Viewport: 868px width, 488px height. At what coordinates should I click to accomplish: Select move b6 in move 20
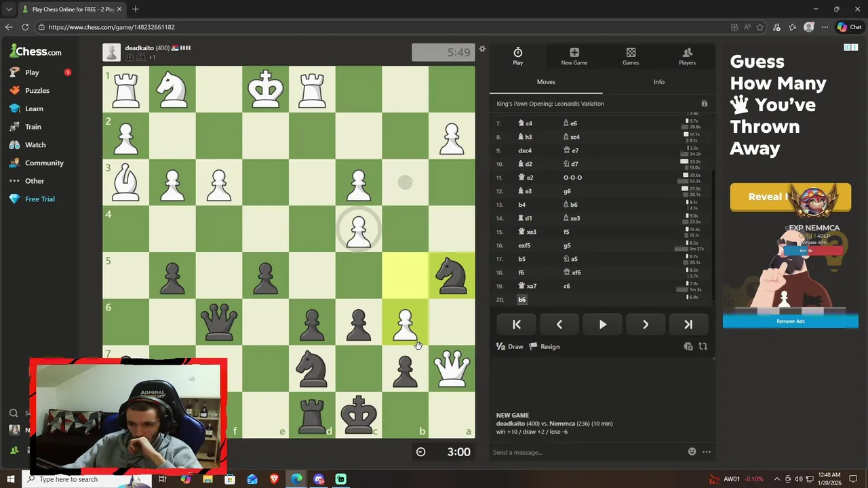coord(522,300)
